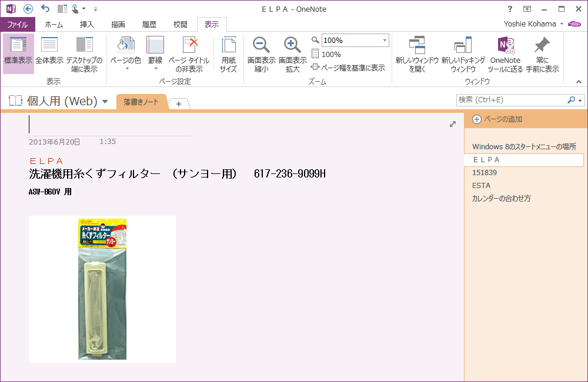Click the 検索 (Ctrl+E) search box

(512, 100)
